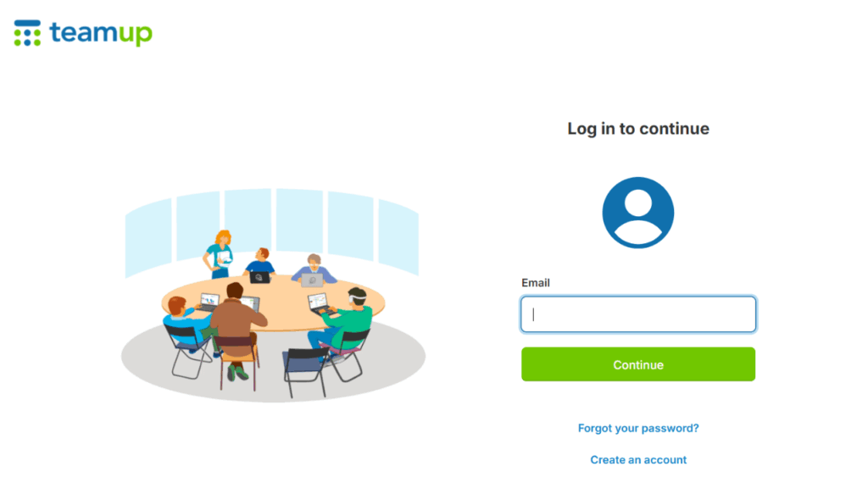The width and height of the screenshot is (868, 488).
Task: Click the Email field label
Action: click(536, 283)
